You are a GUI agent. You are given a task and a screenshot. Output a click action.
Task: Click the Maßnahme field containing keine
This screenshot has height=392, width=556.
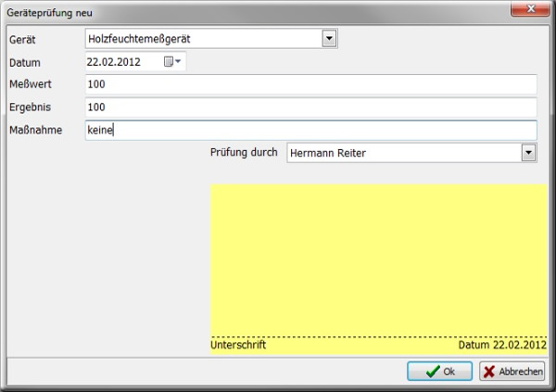pos(311,130)
